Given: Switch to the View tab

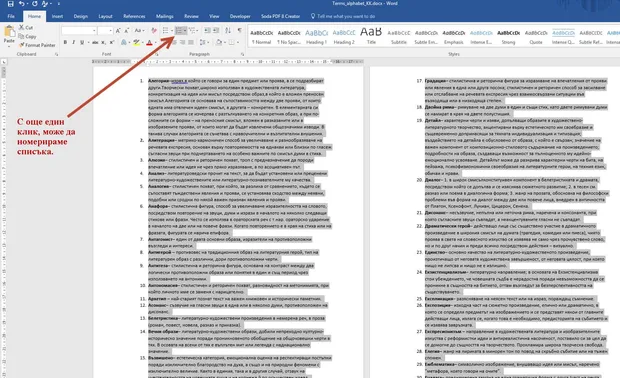Looking at the screenshot, I should (214, 16).
